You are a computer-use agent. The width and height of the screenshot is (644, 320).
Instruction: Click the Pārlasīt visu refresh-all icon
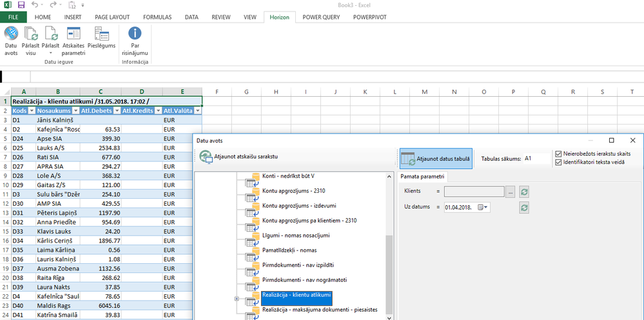(30, 39)
